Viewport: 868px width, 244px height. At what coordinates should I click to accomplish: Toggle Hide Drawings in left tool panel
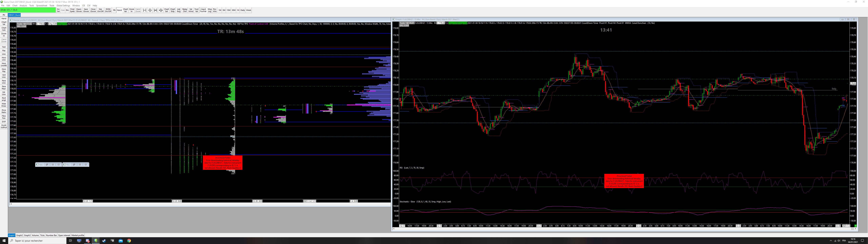pos(4,105)
